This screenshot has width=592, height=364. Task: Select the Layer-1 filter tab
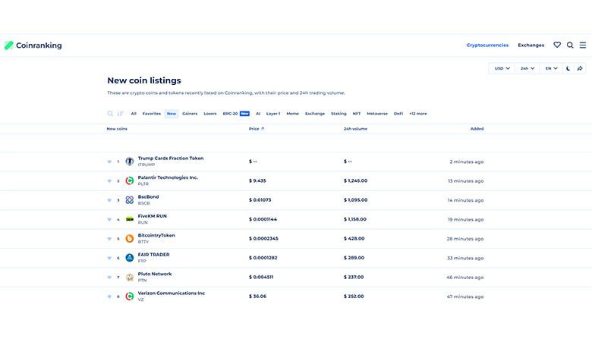click(273, 114)
